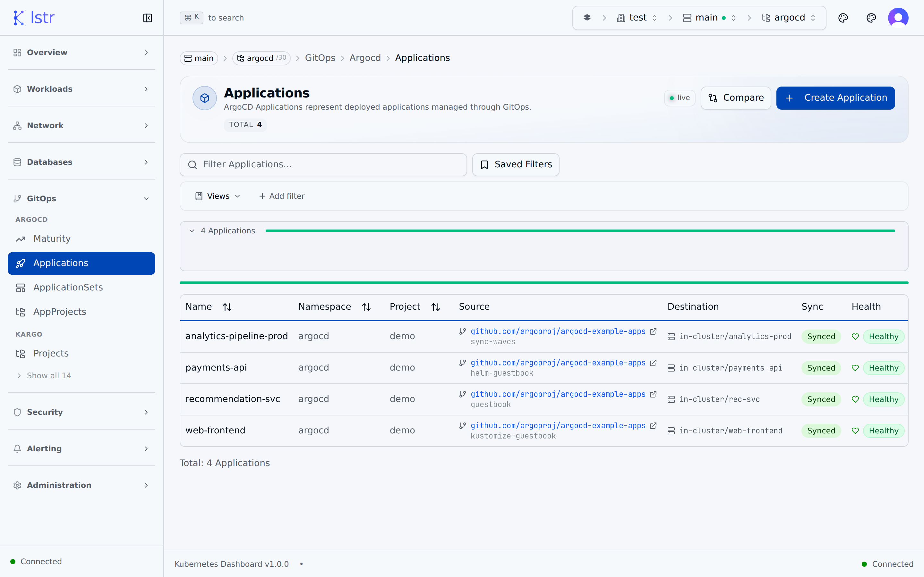
Task: Collapse the sidebar with the panel icon
Action: [147, 18]
